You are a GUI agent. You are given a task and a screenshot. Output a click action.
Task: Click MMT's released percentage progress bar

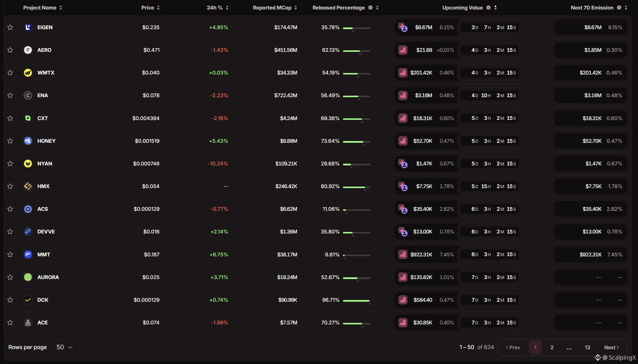coord(356,255)
